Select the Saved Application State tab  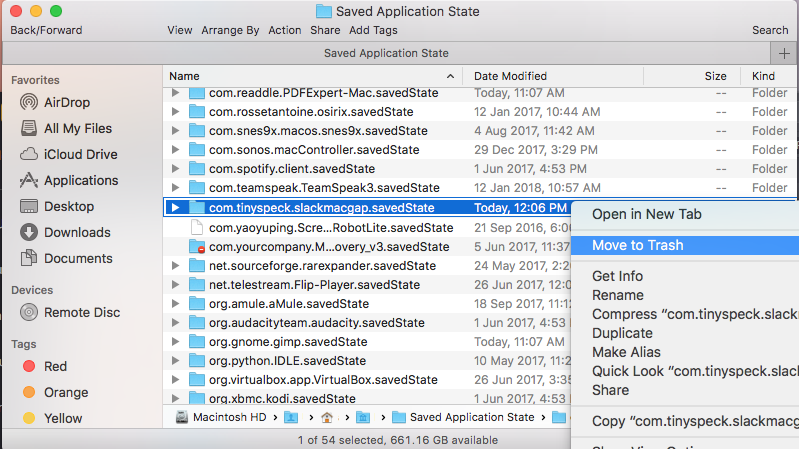(386, 53)
